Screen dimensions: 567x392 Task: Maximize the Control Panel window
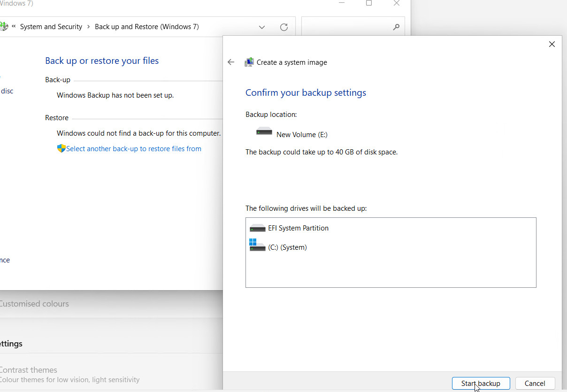(x=369, y=3)
